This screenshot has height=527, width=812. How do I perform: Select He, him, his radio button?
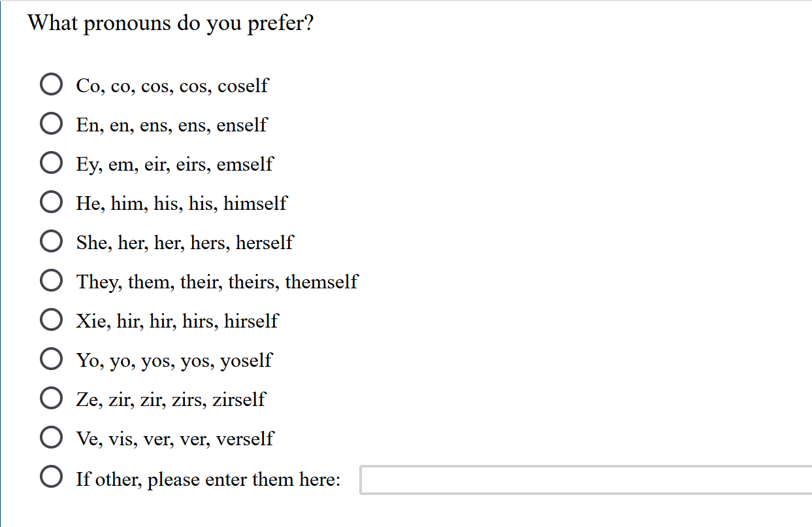pos(51,203)
